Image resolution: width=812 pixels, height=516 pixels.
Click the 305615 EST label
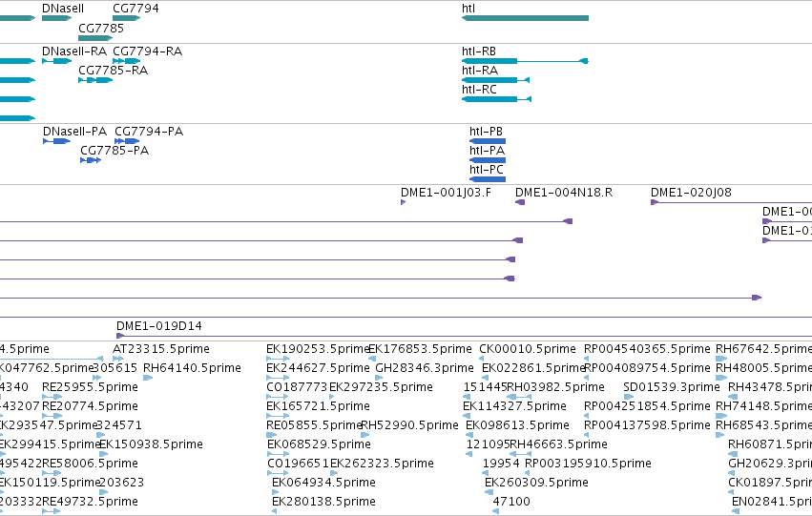pos(115,368)
